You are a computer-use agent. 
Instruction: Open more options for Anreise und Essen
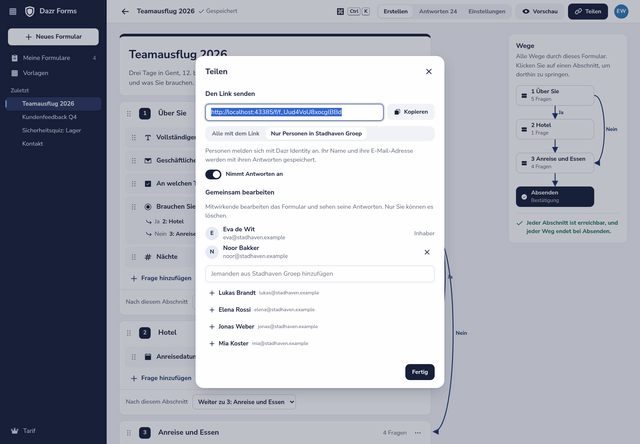click(x=418, y=433)
